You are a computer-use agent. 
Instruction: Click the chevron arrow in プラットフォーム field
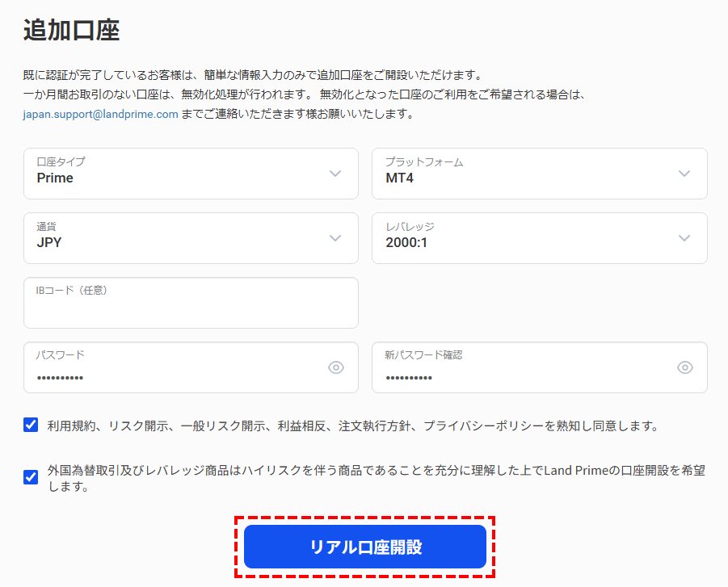pos(684,174)
